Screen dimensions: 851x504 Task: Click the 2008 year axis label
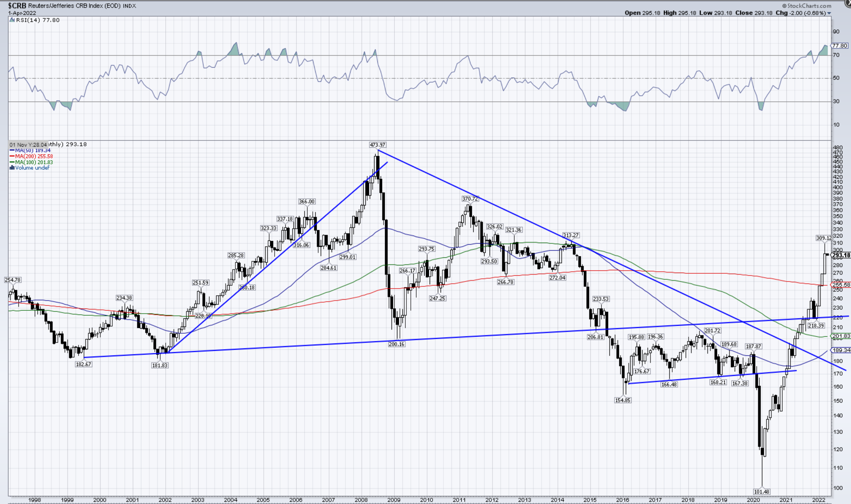point(361,500)
